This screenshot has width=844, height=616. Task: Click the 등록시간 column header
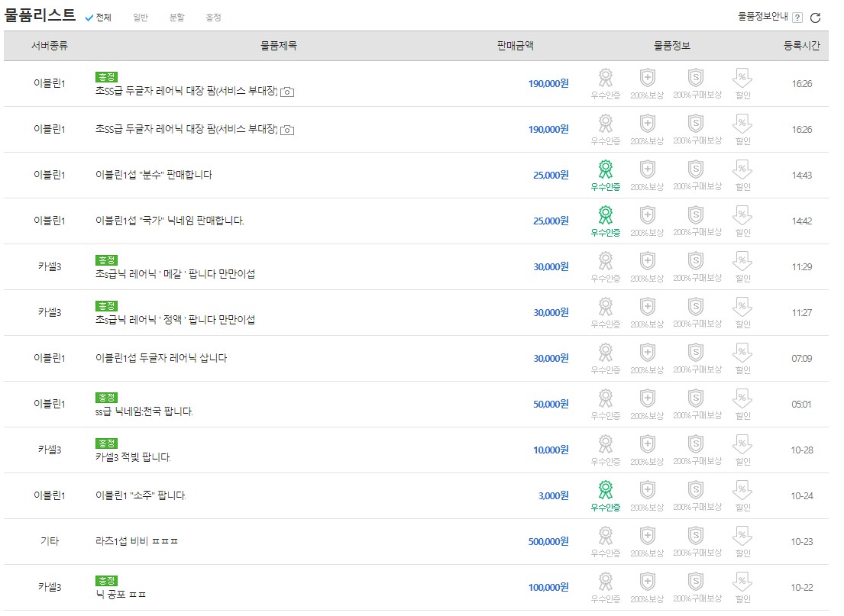click(802, 46)
